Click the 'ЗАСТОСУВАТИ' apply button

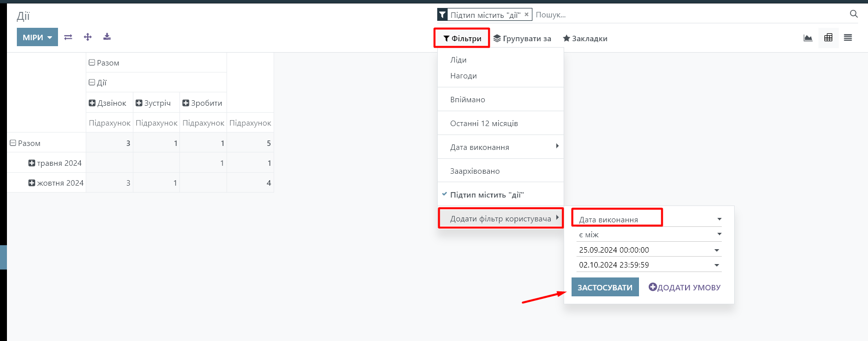(605, 287)
